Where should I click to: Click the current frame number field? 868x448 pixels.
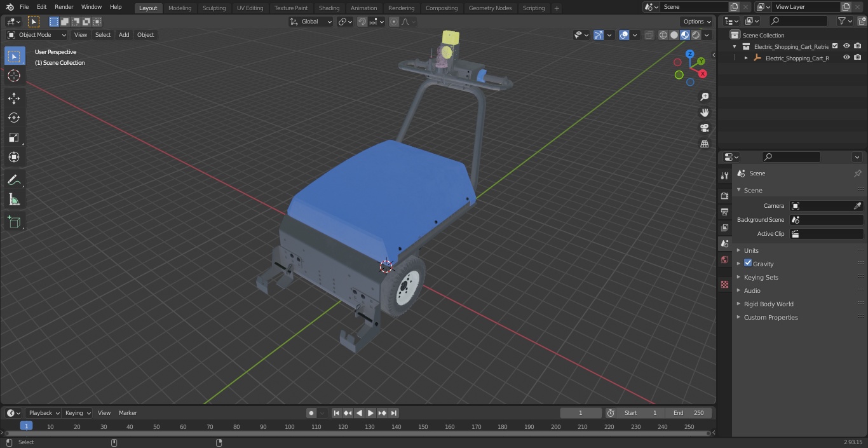point(581,413)
